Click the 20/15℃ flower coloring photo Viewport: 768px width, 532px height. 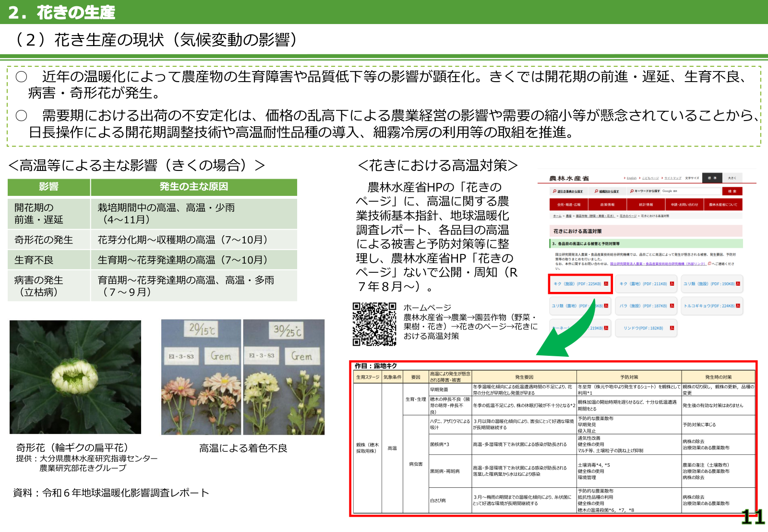click(x=201, y=377)
